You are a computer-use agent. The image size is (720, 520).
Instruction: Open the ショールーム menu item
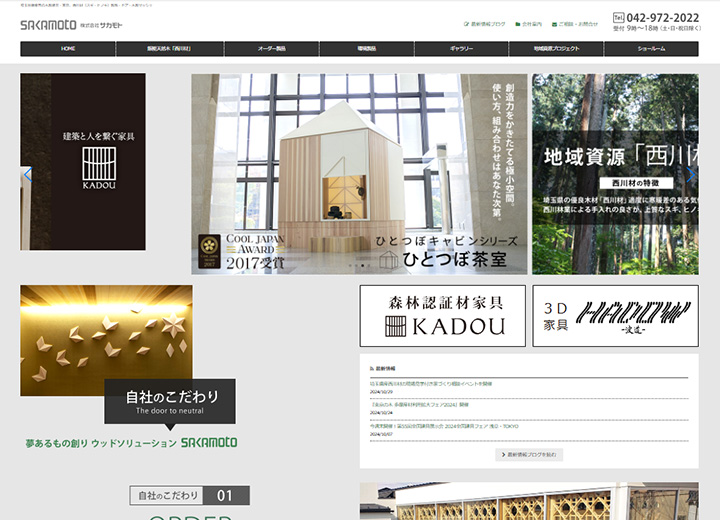[651, 49]
